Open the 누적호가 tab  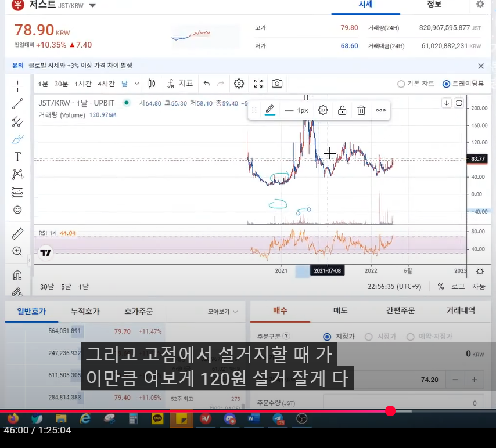(85, 312)
